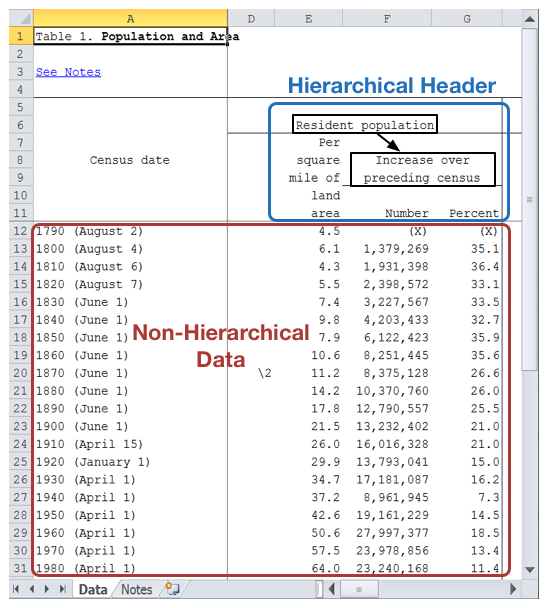Screen dimensions: 548x608
Task: Switch to the Notes sheet tab
Action: 137,589
